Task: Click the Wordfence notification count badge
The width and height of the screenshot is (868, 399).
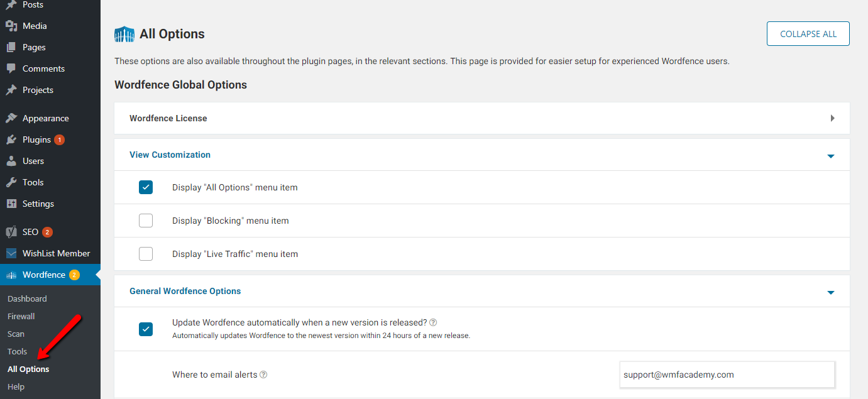Action: (74, 275)
